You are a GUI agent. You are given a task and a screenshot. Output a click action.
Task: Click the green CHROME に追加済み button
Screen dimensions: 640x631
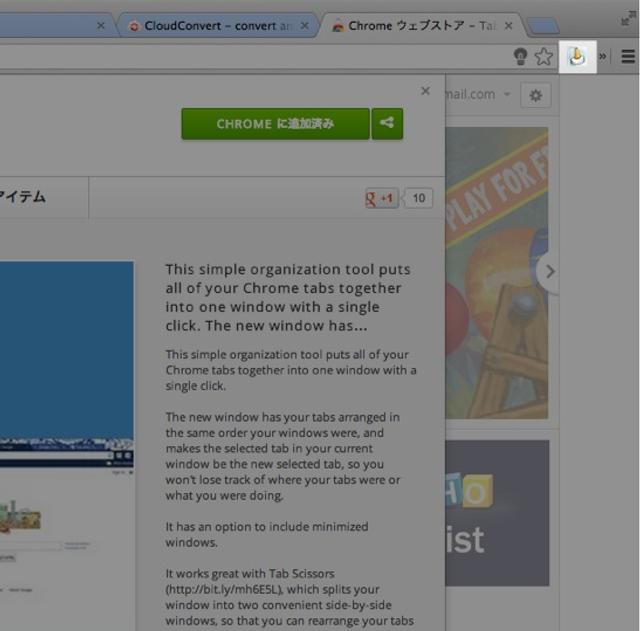276,124
